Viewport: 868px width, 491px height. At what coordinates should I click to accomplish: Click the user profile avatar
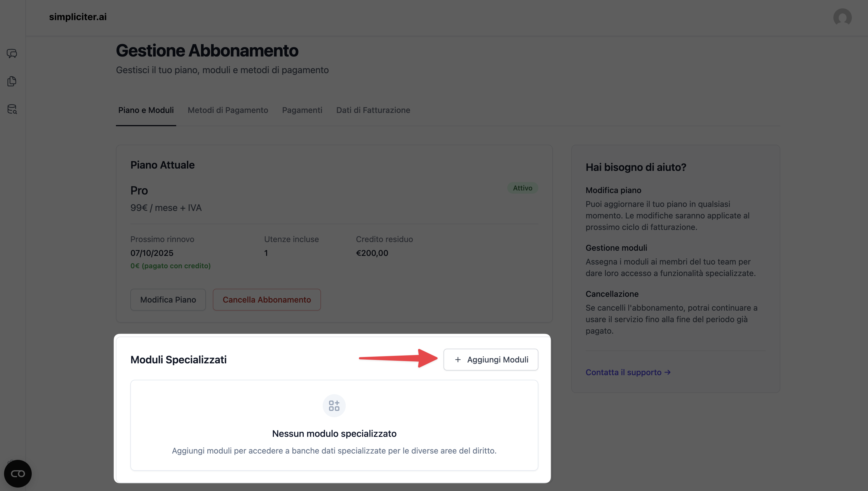[x=842, y=17]
